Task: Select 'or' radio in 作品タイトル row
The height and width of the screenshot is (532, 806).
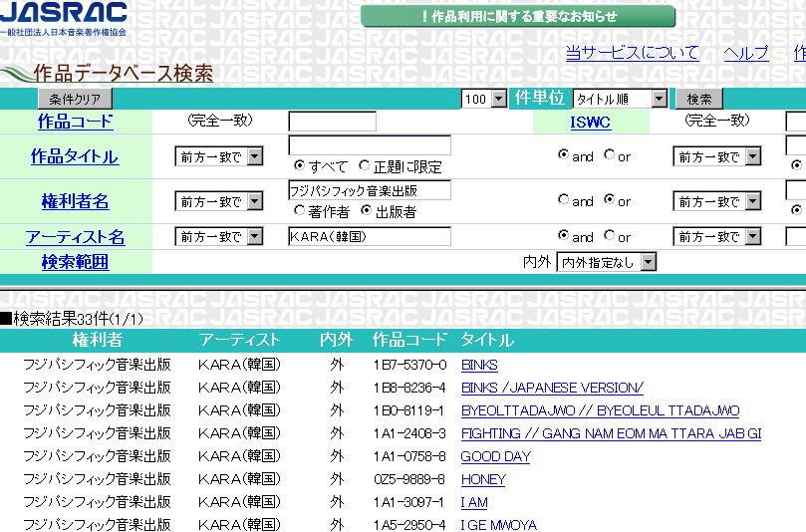Action: pyautogui.click(x=609, y=154)
